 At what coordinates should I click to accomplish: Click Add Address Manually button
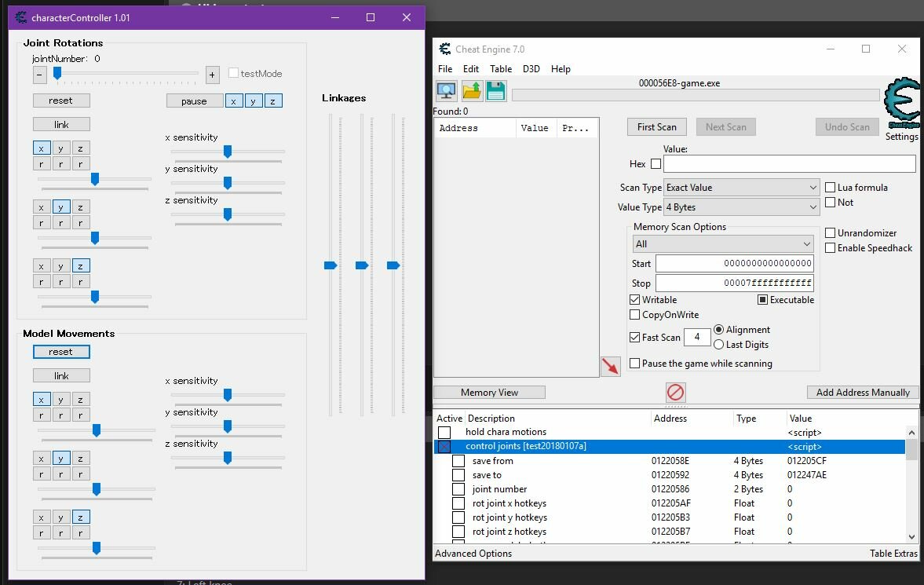tap(863, 392)
